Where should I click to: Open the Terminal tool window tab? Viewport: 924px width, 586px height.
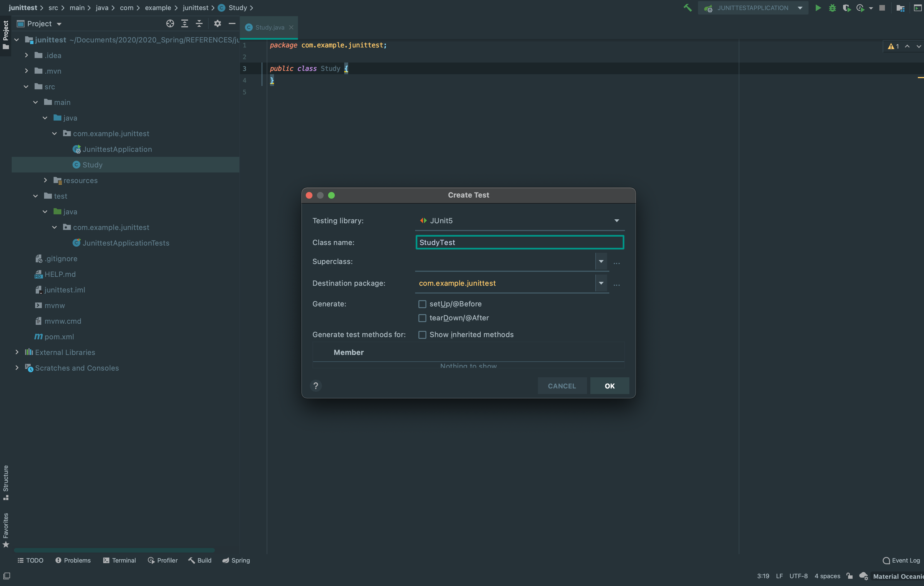tap(120, 560)
